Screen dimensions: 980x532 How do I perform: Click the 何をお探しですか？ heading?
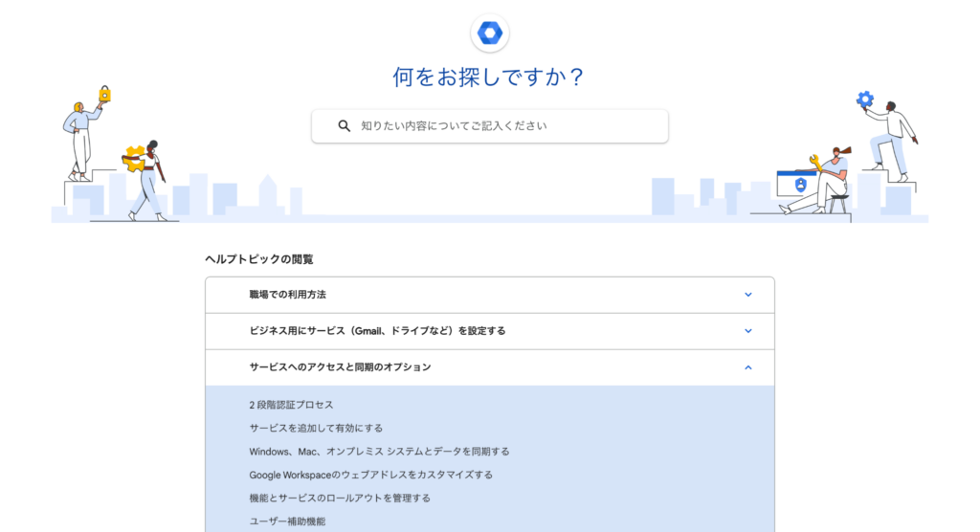point(489,78)
